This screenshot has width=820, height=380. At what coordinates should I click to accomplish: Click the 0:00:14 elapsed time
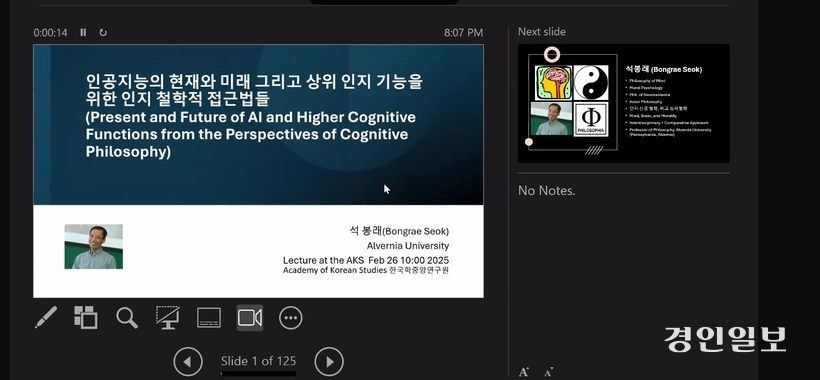tap(50, 32)
